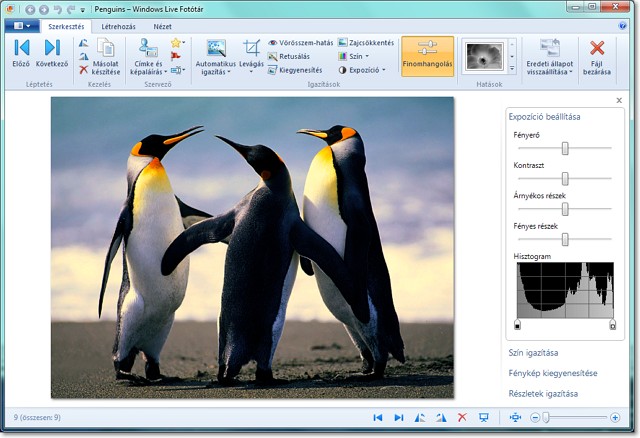
Task: Rotate left using the ribbon Kezelés icon
Action: pyautogui.click(x=84, y=43)
